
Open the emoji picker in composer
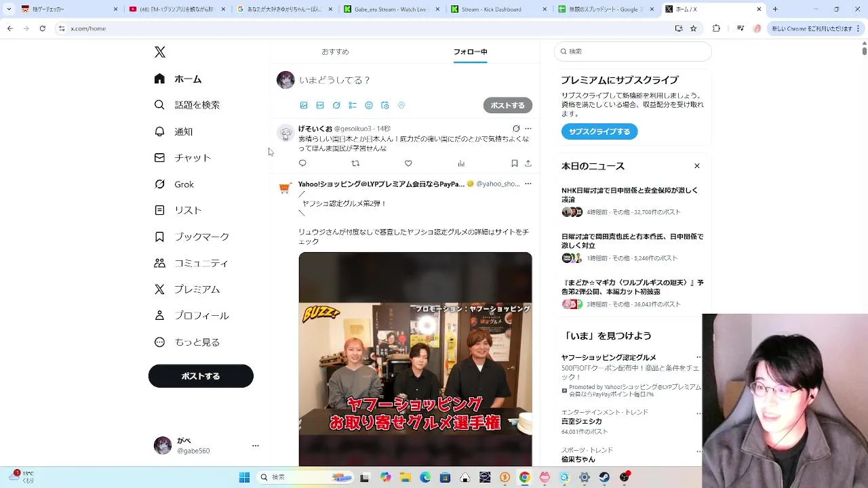coord(369,106)
